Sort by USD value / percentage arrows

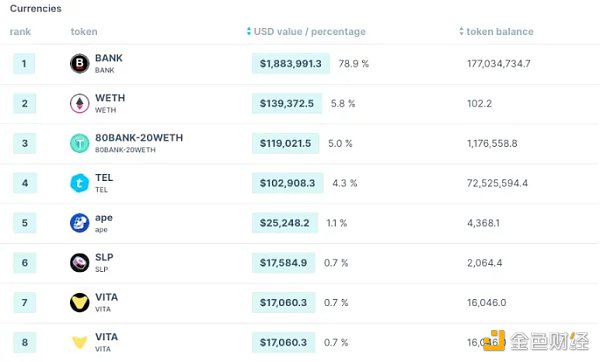click(x=249, y=31)
